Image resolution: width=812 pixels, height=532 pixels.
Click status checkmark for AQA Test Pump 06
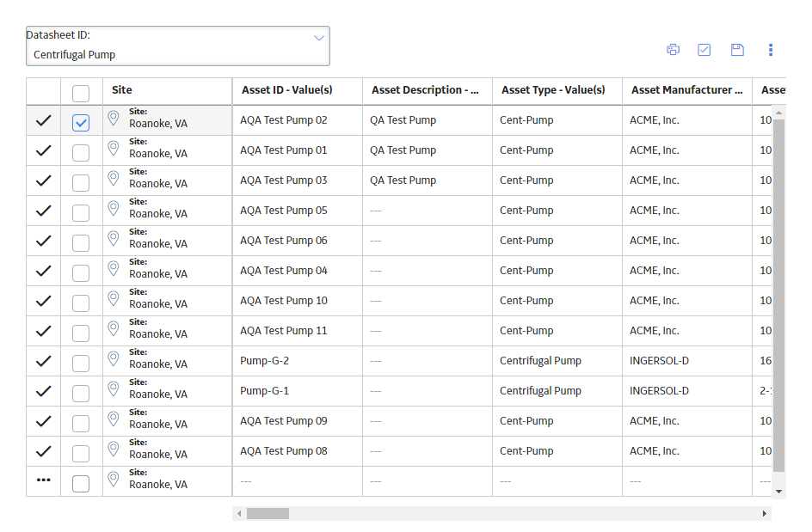[44, 241]
